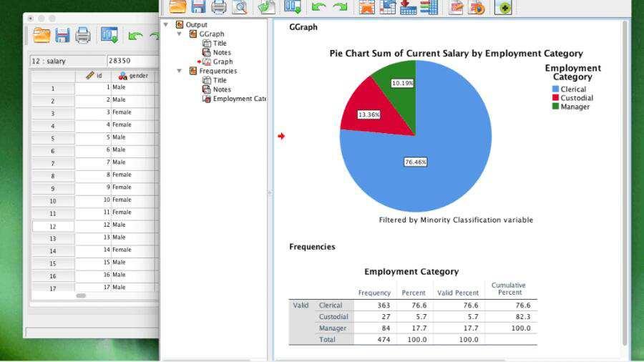644x362 pixels.
Task: Click the blue Clerical legend swatch
Action: tap(555, 89)
